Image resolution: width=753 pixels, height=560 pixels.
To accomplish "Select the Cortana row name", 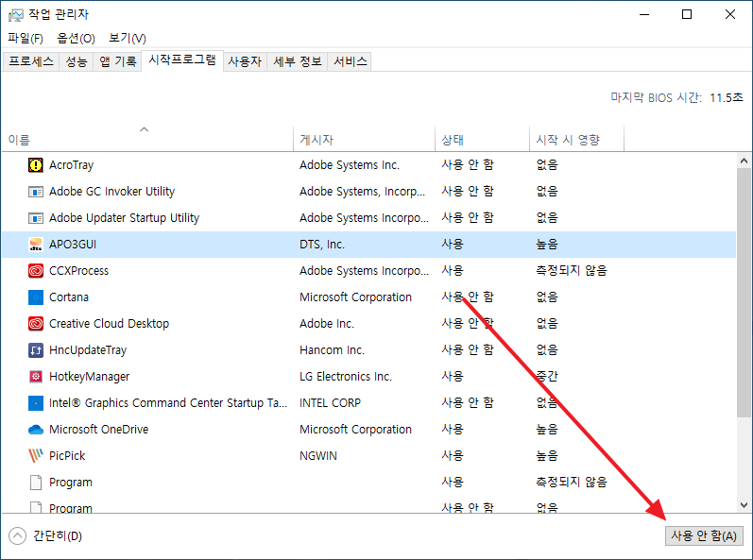I will coord(69,297).
